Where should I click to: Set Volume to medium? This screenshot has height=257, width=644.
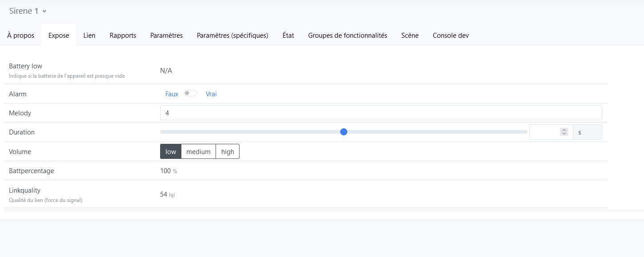tap(198, 152)
